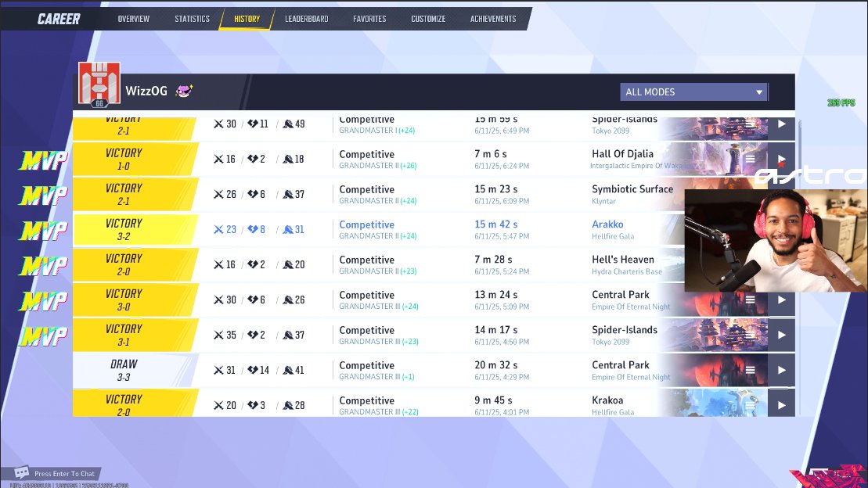This screenshot has width=868, height=488.
Task: Click the 'Klyntar' location text
Action: (603, 201)
